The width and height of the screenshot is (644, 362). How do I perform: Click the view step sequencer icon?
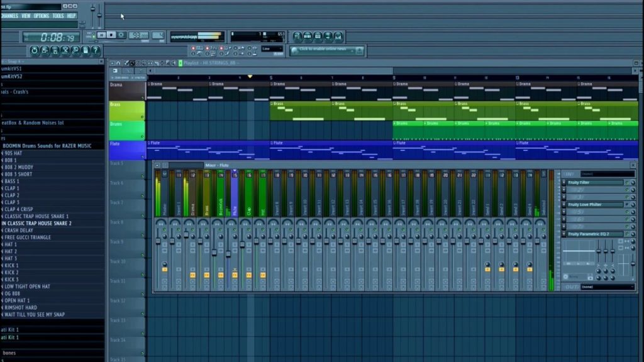308,37
